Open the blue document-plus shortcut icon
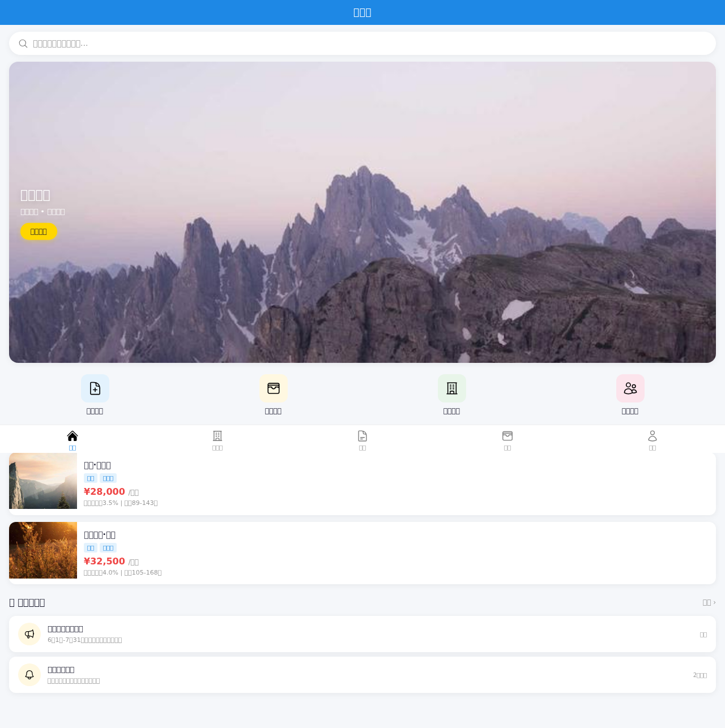 pyautogui.click(x=95, y=388)
